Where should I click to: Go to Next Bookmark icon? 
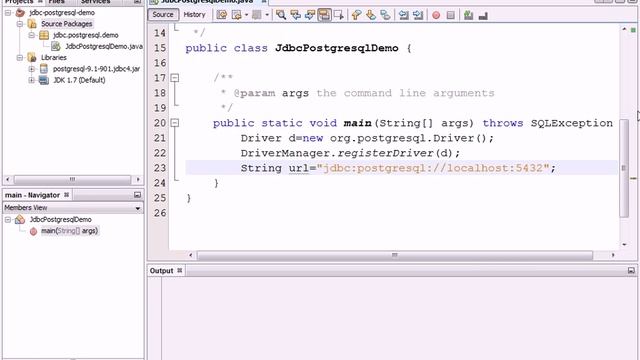click(371, 15)
